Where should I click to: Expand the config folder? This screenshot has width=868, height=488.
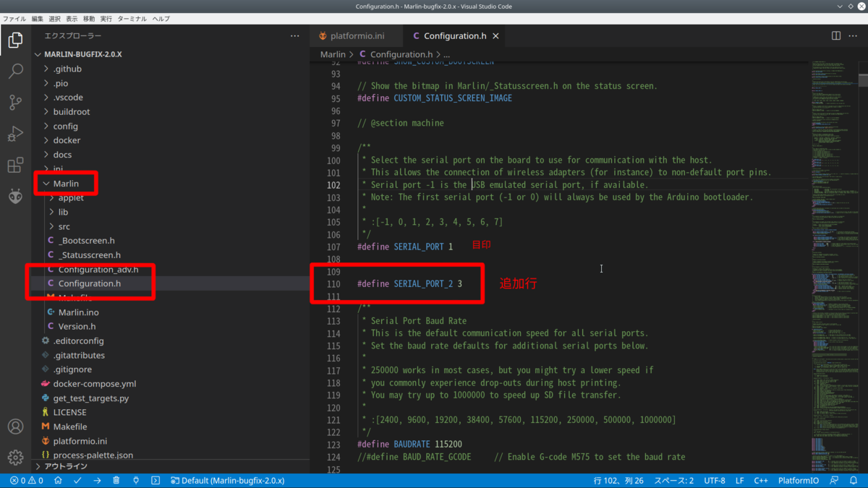tap(65, 126)
